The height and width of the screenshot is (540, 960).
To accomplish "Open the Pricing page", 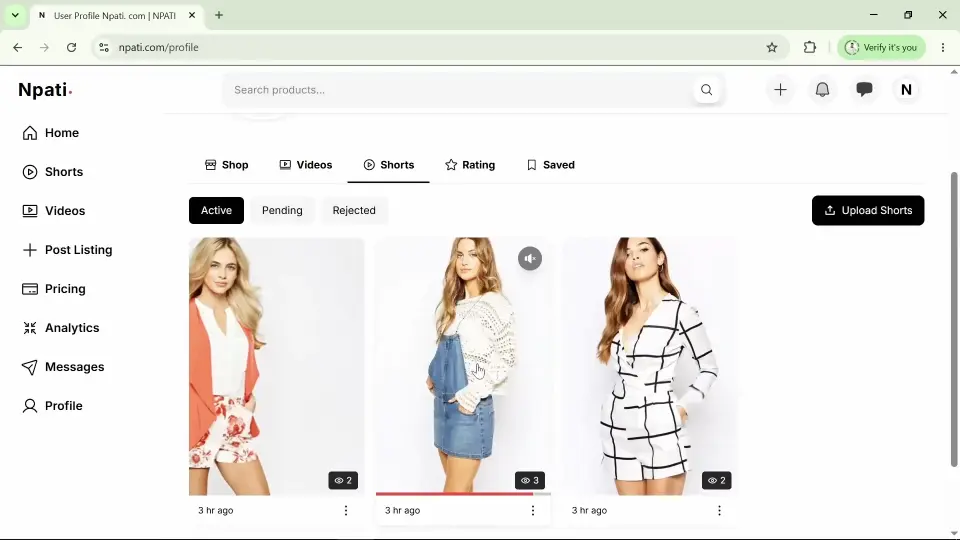I will [53, 289].
